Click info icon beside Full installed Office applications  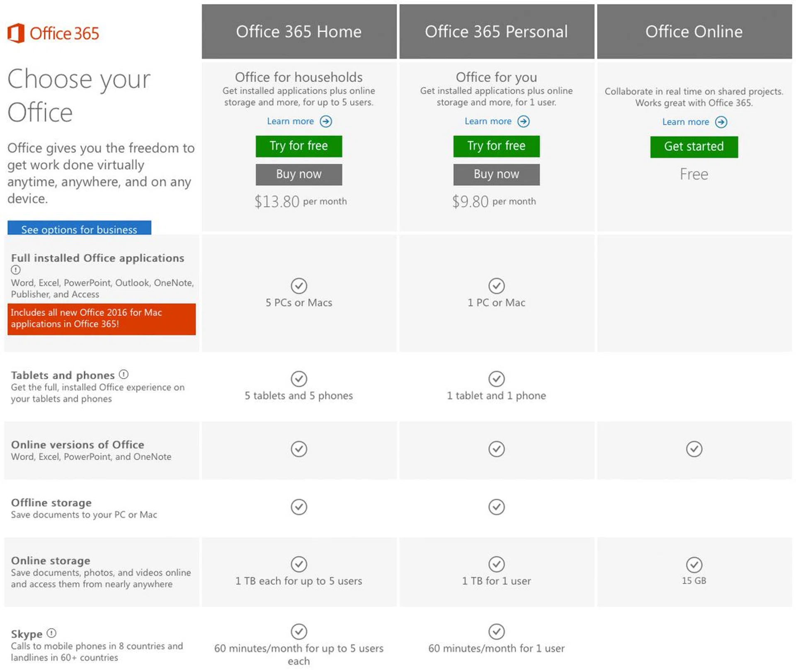pyautogui.click(x=16, y=270)
